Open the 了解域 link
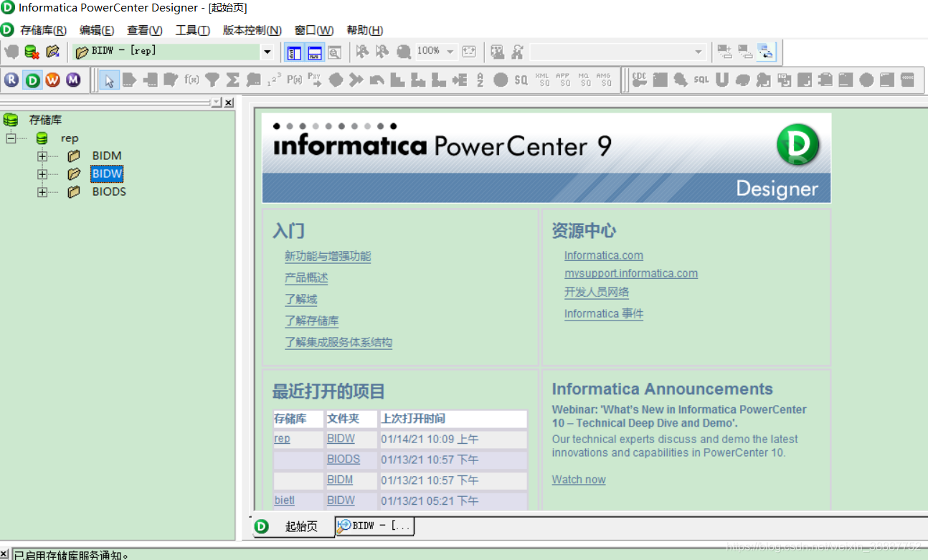 (x=300, y=299)
